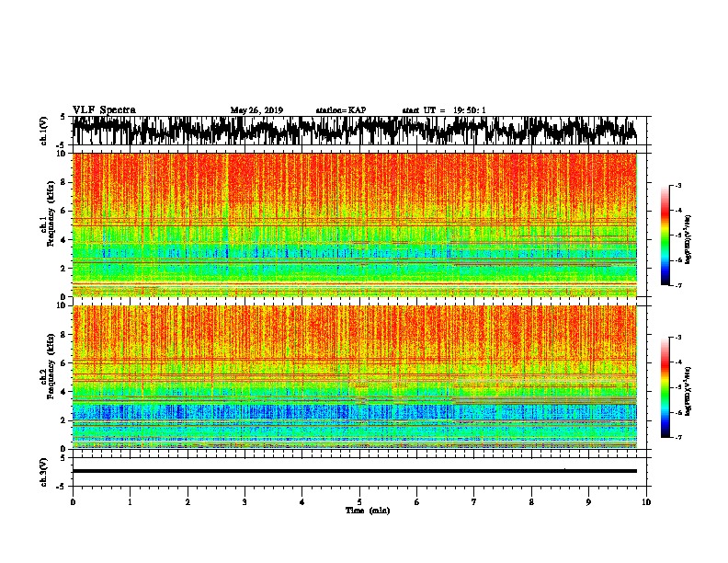Click the "VLF Spectra" title text

click(x=104, y=110)
